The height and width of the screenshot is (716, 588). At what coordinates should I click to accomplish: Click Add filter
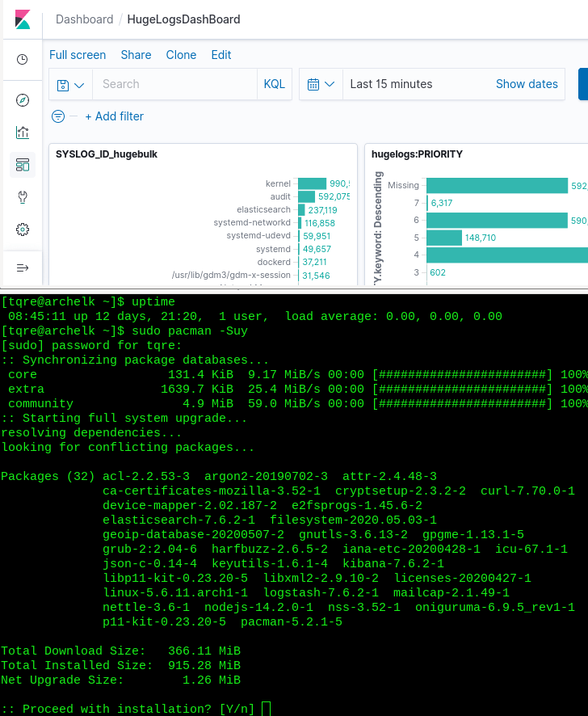click(115, 116)
